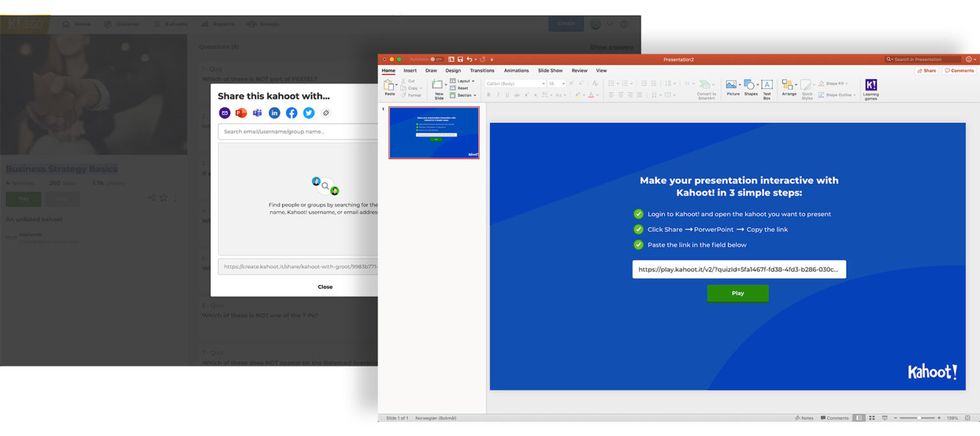This screenshot has height=436, width=980.
Task: Close the Share this kahoot dialog
Action: (325, 287)
